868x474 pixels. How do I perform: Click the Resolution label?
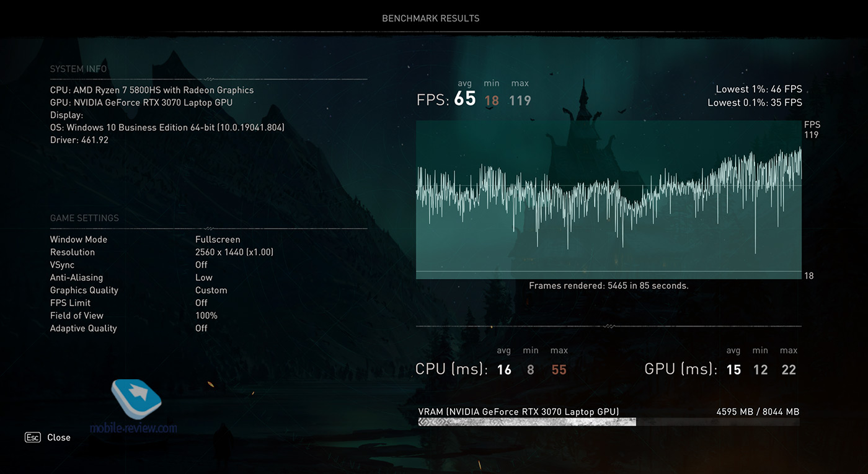click(x=73, y=252)
